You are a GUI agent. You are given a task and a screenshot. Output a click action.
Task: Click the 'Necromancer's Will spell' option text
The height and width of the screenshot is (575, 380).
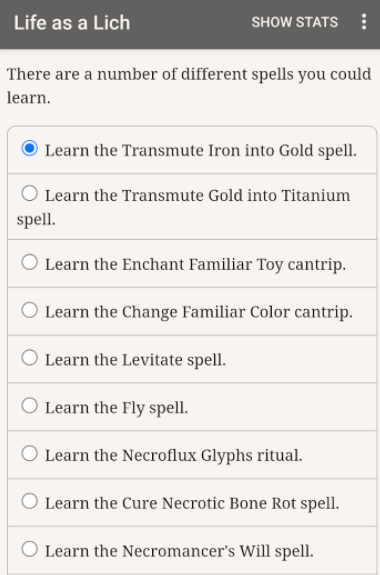pyautogui.click(x=217, y=551)
